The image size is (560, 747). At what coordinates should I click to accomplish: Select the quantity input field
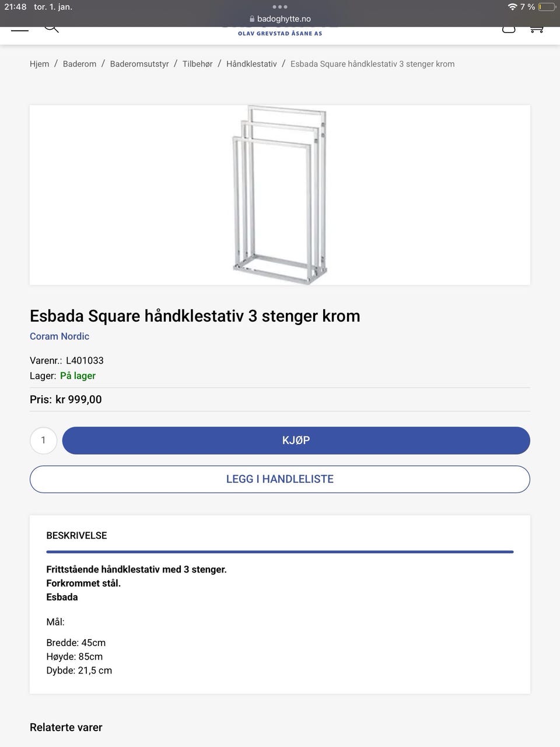43,441
